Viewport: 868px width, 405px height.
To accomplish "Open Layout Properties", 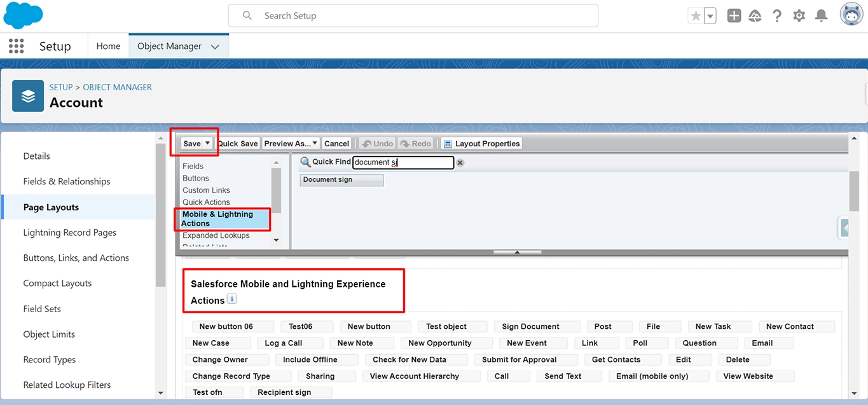I will (x=481, y=144).
